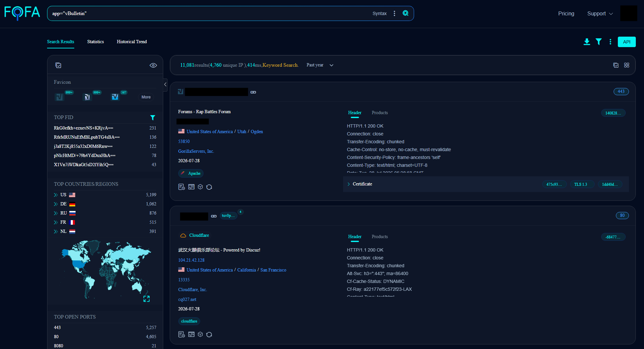Open the Pricing page

click(566, 13)
